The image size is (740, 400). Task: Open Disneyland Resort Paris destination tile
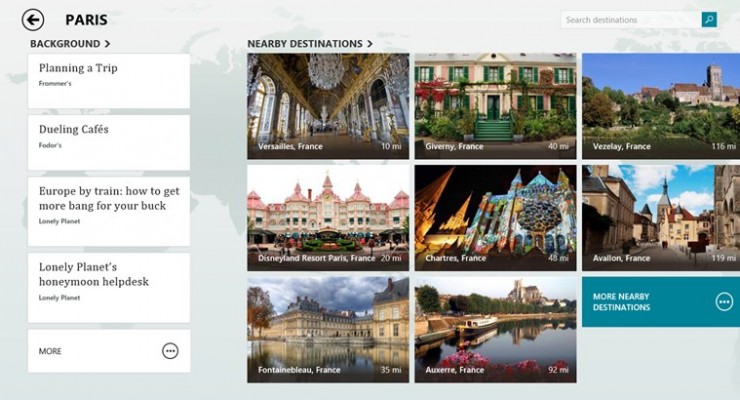tap(327, 218)
